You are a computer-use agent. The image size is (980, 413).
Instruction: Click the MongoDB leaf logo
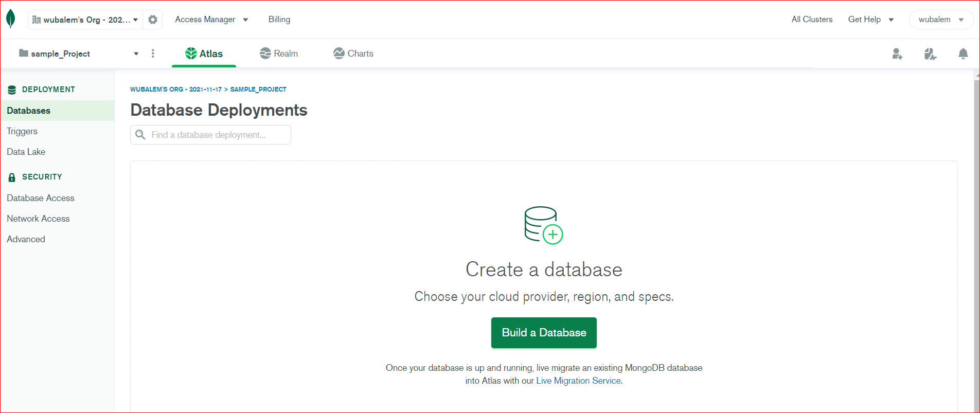[10, 19]
